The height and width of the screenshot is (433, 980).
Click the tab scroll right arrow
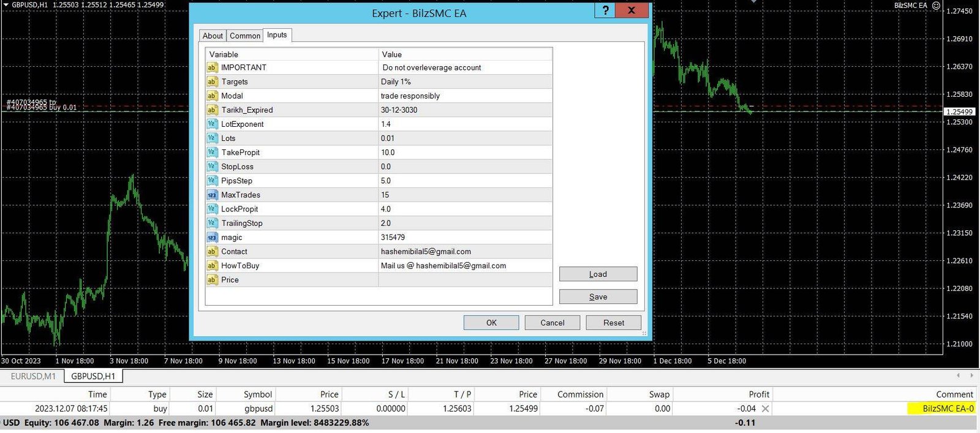tap(971, 375)
